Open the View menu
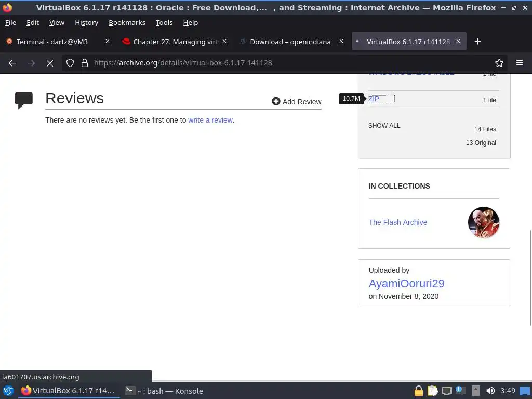 click(x=57, y=23)
